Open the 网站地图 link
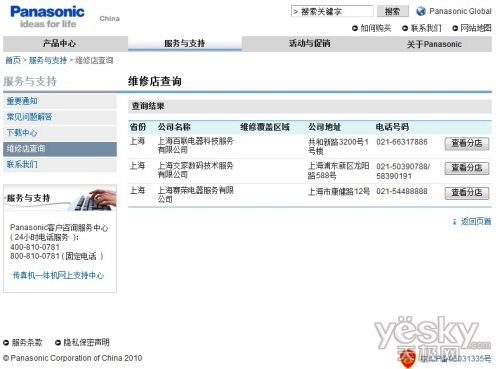Viewport: 500px width, 369px height. (x=476, y=28)
